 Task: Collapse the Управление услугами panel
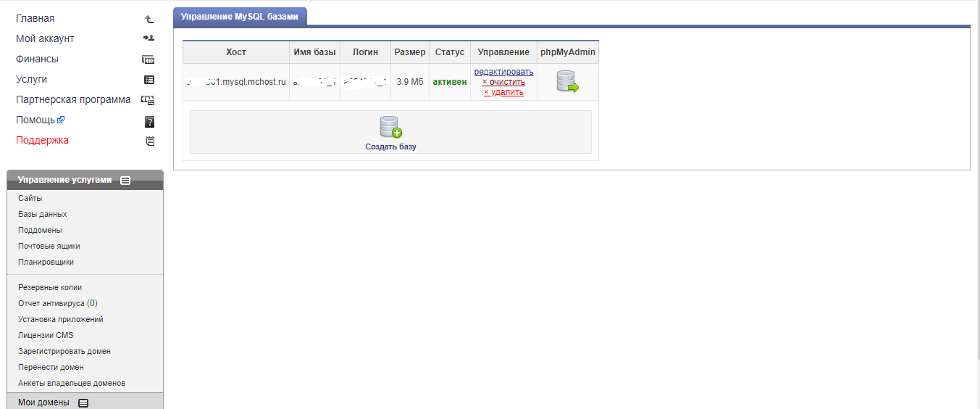[125, 181]
